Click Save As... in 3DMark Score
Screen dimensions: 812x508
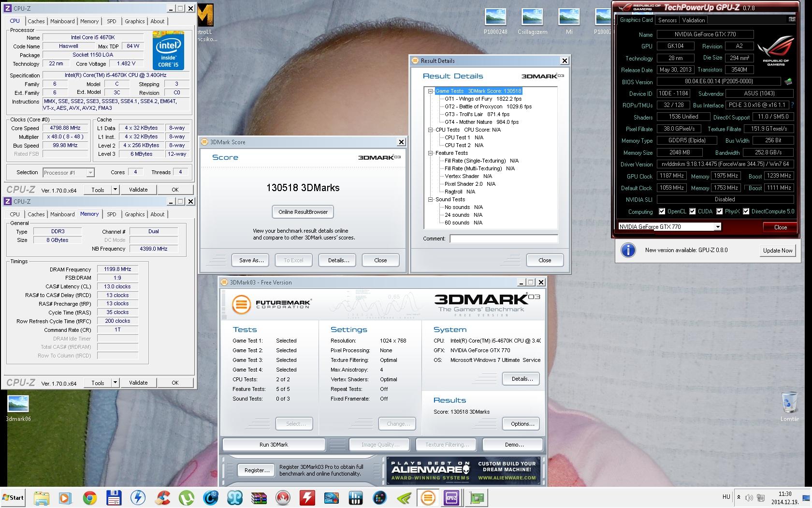251,260
